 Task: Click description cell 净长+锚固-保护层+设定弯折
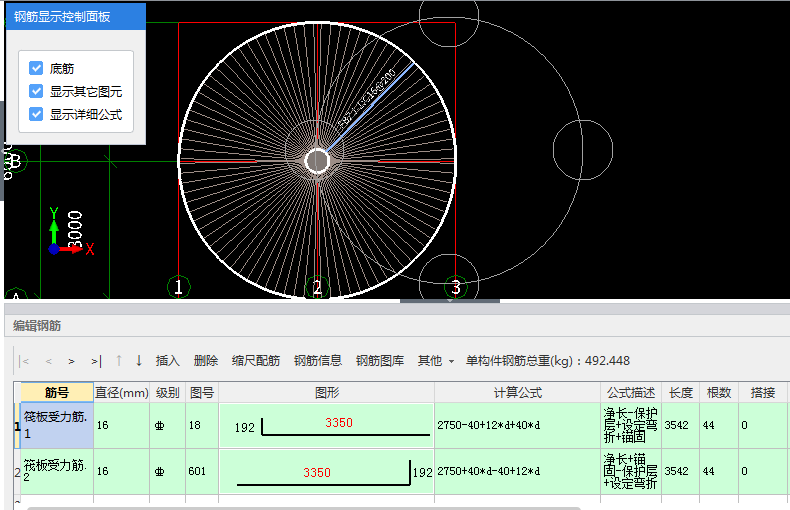click(631, 471)
